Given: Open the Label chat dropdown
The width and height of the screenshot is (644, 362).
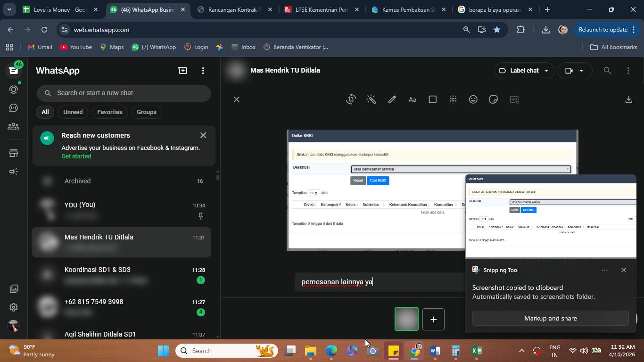Looking at the screenshot, I should (523, 70).
